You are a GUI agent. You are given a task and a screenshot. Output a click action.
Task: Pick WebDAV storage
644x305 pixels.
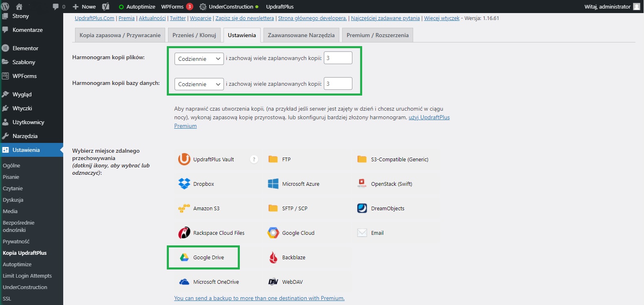285,282
